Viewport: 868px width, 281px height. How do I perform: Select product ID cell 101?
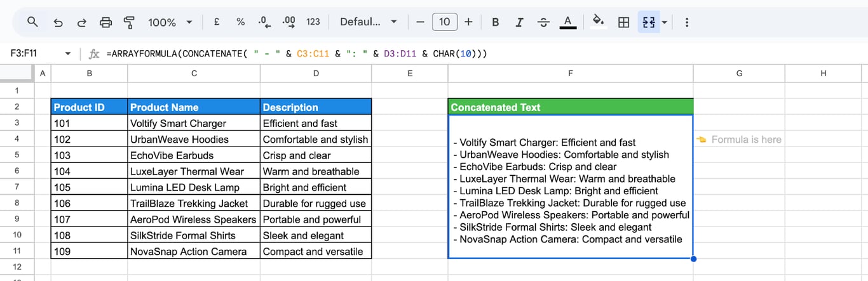[89, 123]
